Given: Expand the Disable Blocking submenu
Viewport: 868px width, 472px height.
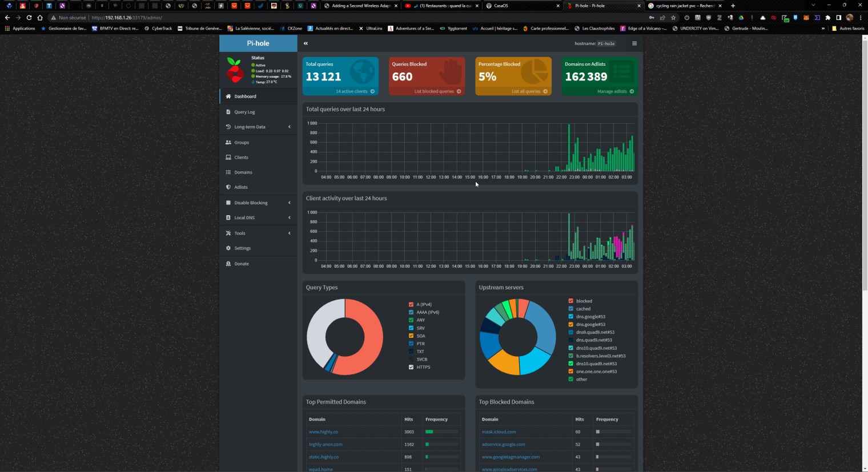Looking at the screenshot, I should click(258, 203).
